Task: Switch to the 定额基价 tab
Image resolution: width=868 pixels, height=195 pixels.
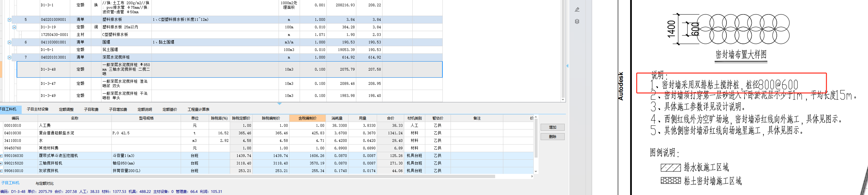Action: tap(170, 110)
